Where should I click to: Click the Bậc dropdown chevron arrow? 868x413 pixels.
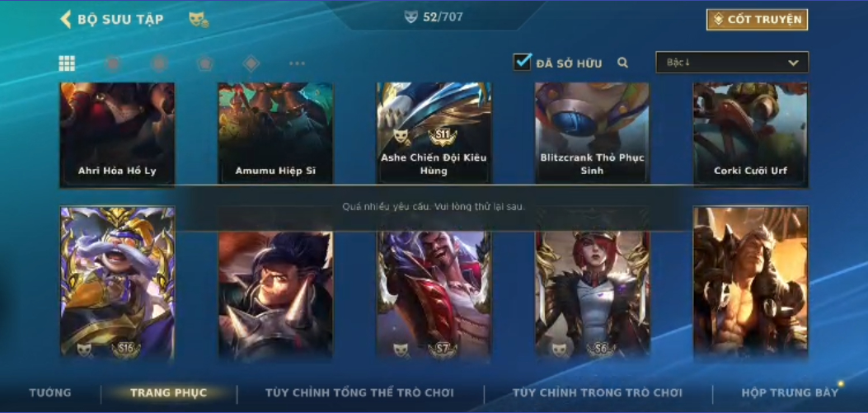pos(793,63)
